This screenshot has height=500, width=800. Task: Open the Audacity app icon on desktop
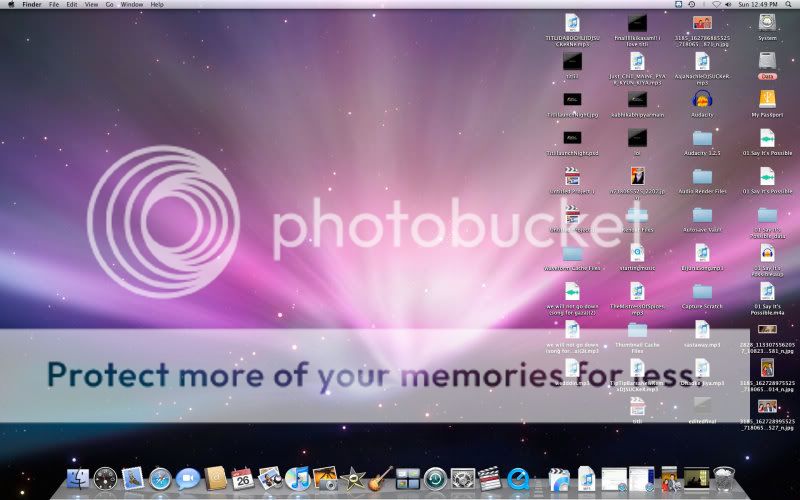pos(702,99)
